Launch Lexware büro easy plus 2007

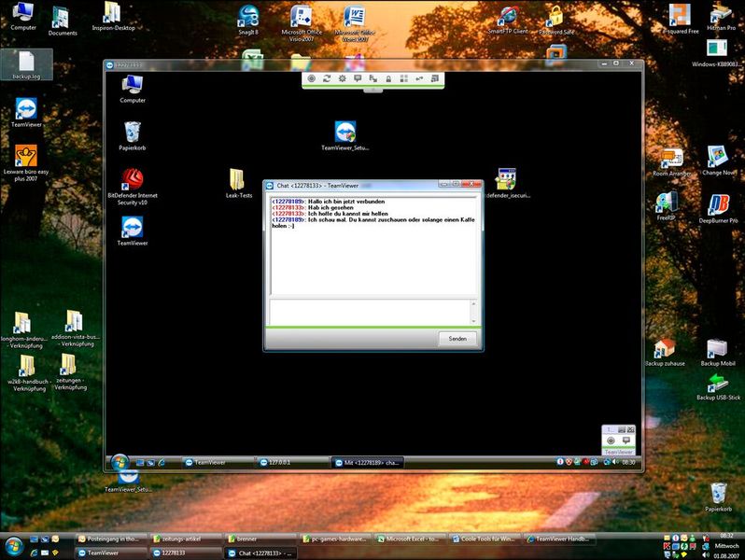(26, 163)
